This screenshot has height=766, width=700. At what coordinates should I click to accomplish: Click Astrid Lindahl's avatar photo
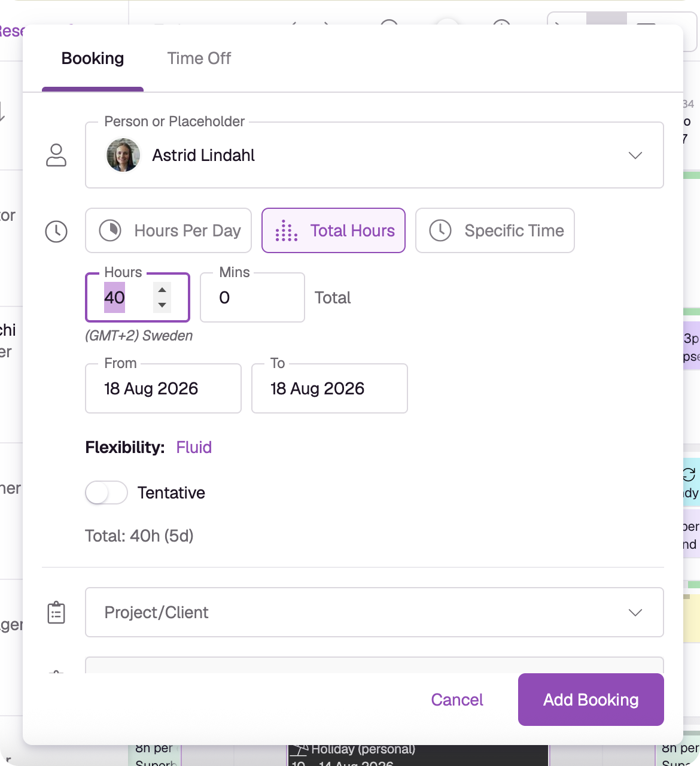(123, 155)
